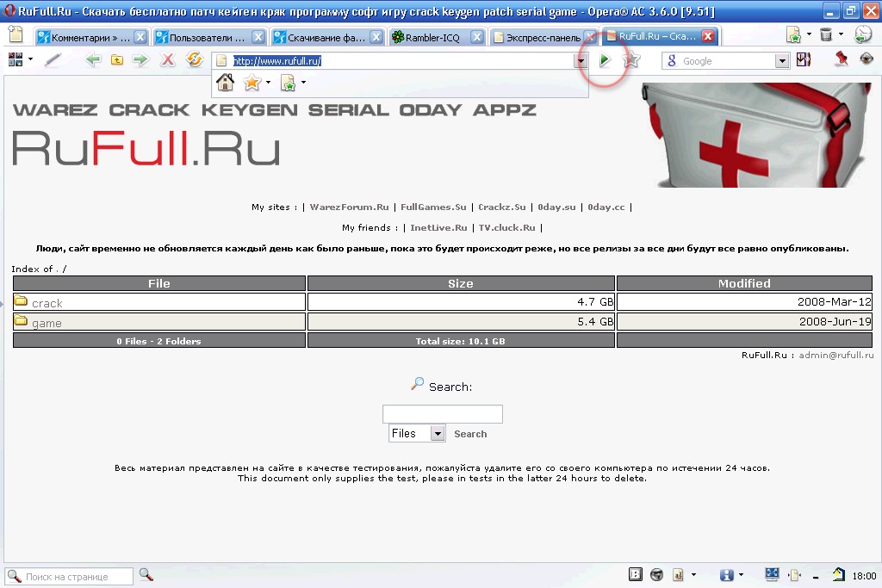Screen dimensions: 882x588
Task: Open the 0day.cc link
Action: (606, 207)
